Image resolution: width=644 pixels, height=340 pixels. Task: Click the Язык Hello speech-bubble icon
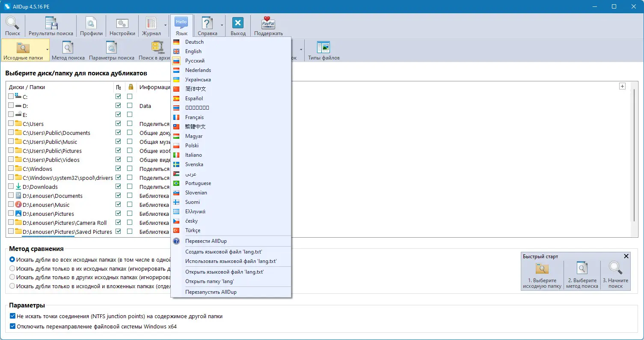pos(181,23)
